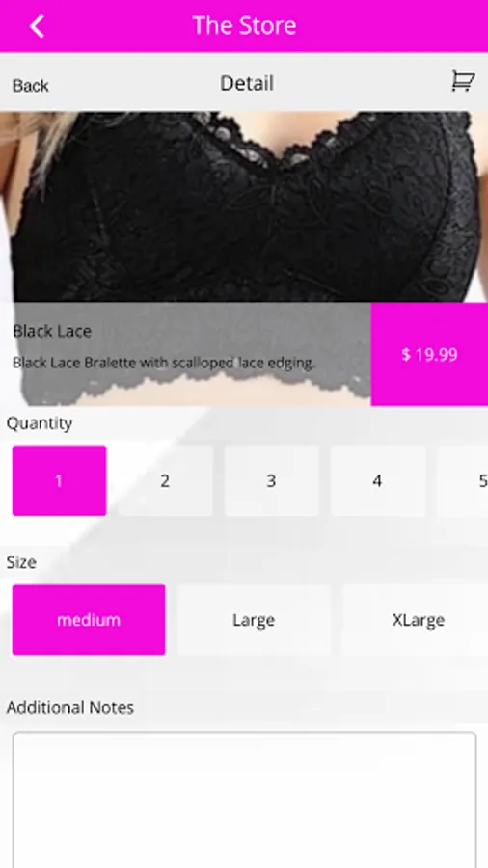Tap the $ 19.99 price box

[x=429, y=354]
